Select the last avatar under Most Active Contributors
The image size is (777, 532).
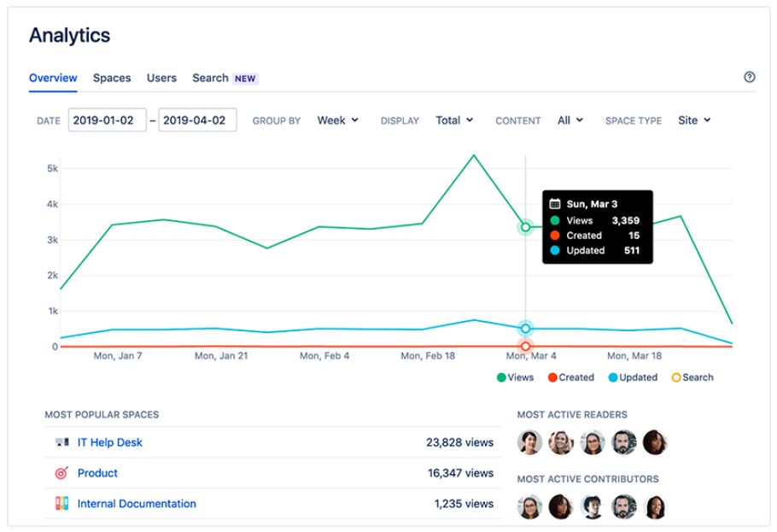(655, 506)
